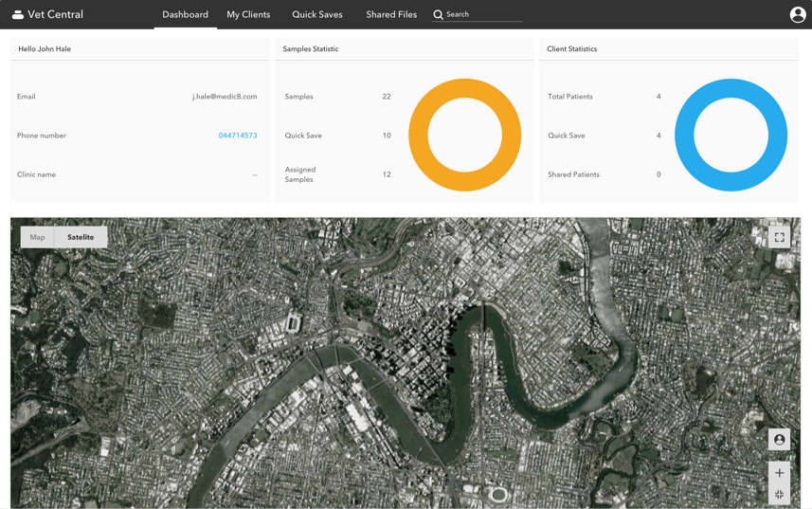Click the Vet Central brand name

click(x=56, y=15)
